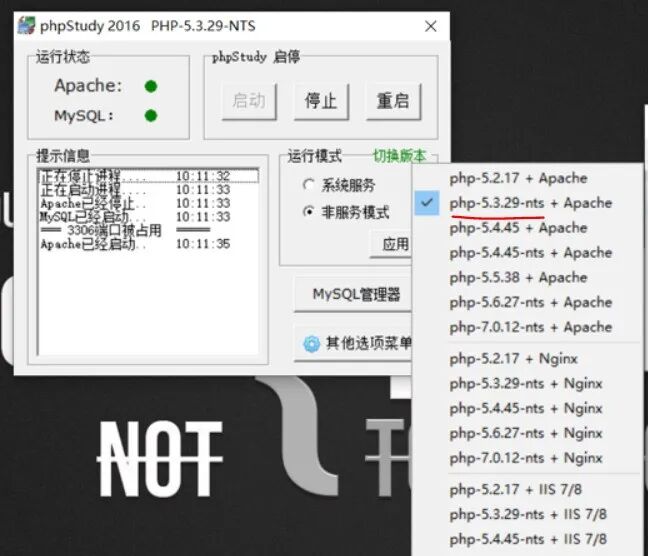Click the gear icon on 其他选项菜单 button
Screen dimensions: 648x556
tap(312, 344)
